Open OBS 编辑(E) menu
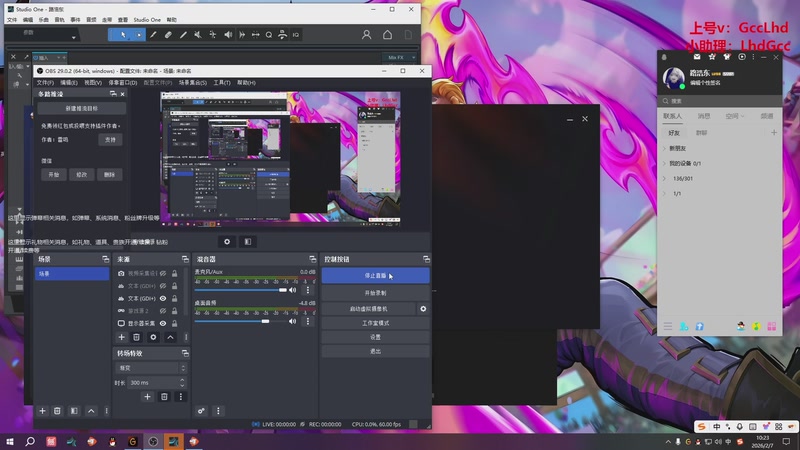The height and width of the screenshot is (450, 800). [x=69, y=83]
